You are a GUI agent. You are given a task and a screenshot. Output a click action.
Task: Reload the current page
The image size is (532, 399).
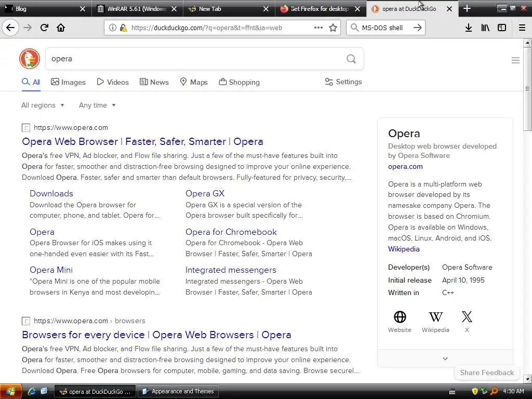pyautogui.click(x=44, y=28)
